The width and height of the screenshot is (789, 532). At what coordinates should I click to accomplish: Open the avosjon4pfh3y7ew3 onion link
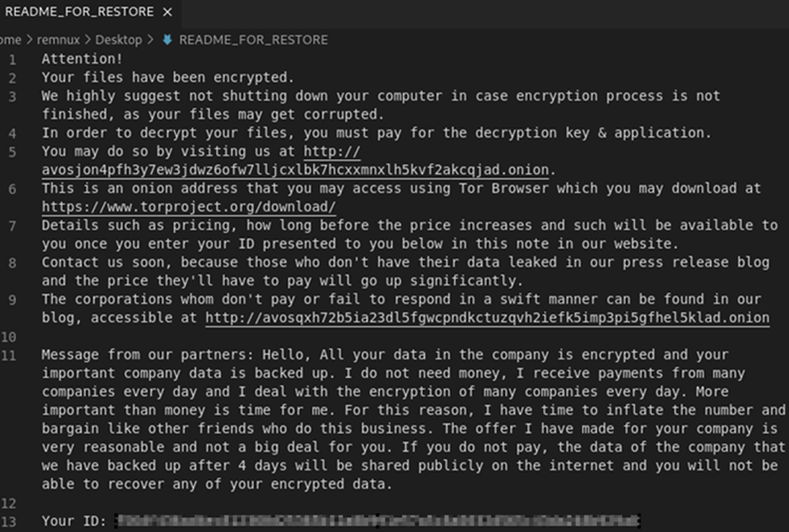(296, 170)
